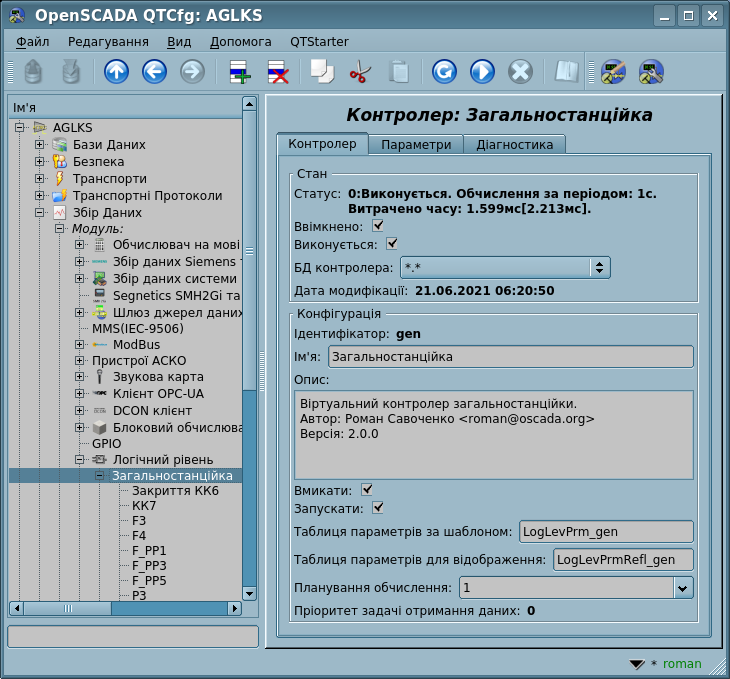Select the MMS(IEC-9506) tree item
The width and height of the screenshot is (730, 679).
click(x=138, y=329)
